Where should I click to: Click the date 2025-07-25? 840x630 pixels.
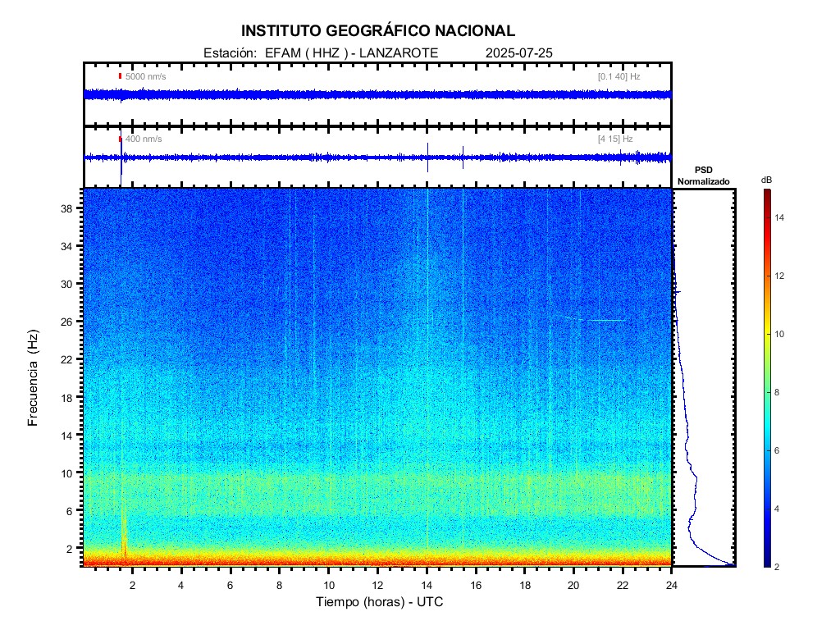(x=518, y=53)
